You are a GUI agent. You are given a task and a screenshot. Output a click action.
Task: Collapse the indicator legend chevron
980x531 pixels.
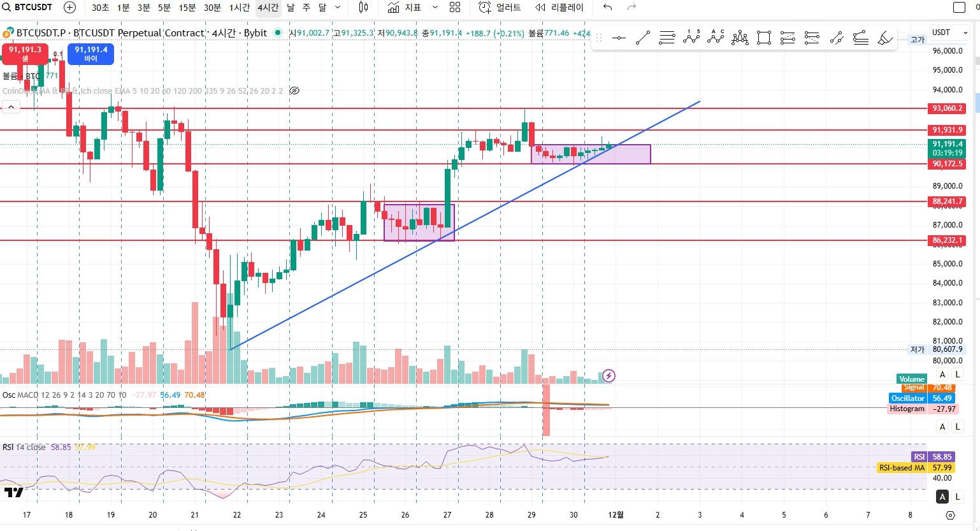[11, 107]
